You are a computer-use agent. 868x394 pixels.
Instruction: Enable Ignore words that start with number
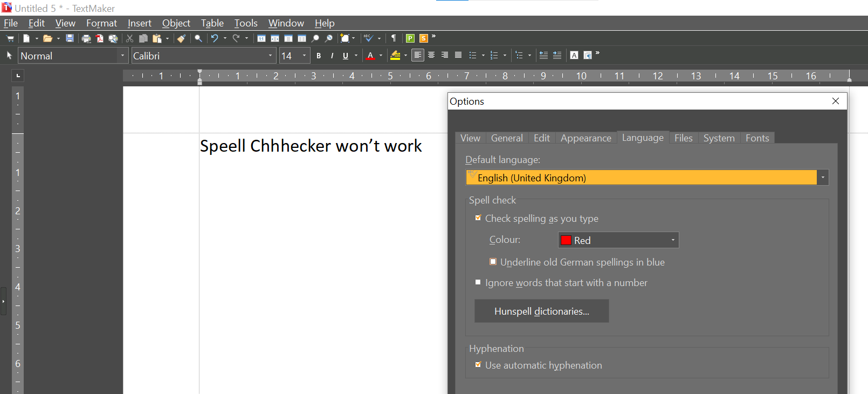click(x=478, y=282)
